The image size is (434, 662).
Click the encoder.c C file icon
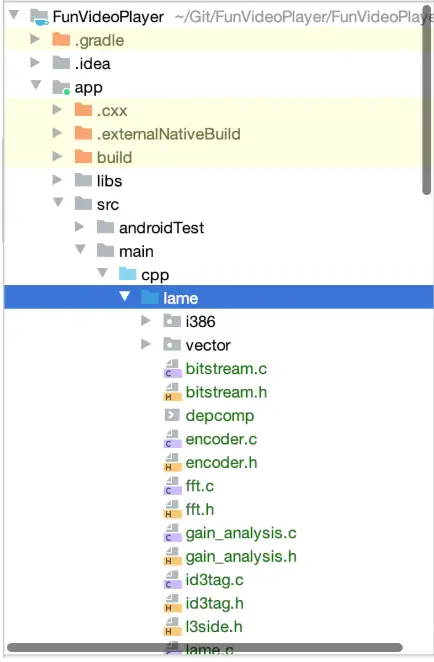(x=171, y=439)
